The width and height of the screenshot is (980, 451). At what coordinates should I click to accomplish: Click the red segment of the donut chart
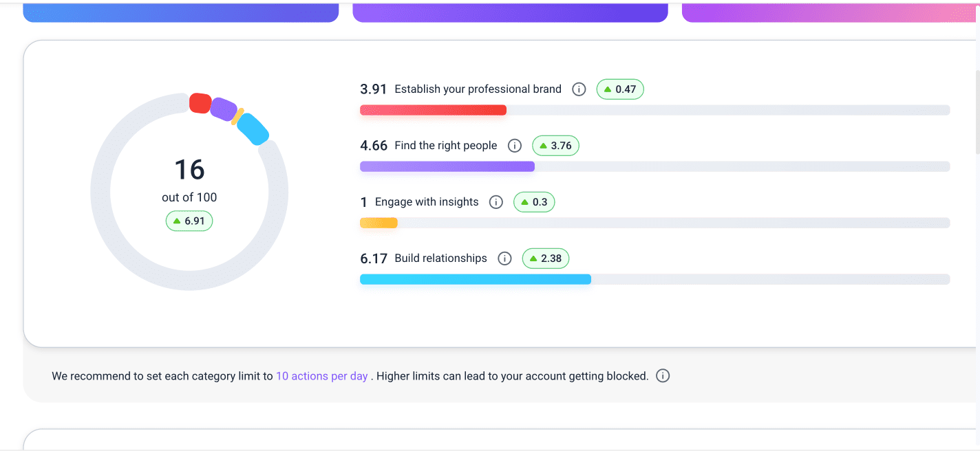200,103
